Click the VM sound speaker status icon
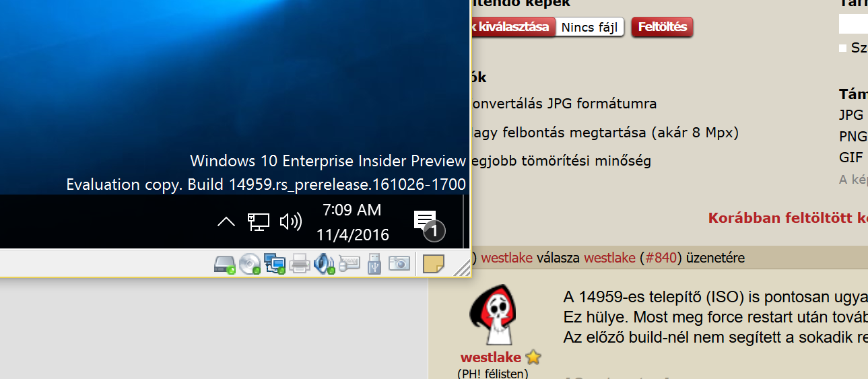The height and width of the screenshot is (379, 868). click(324, 264)
